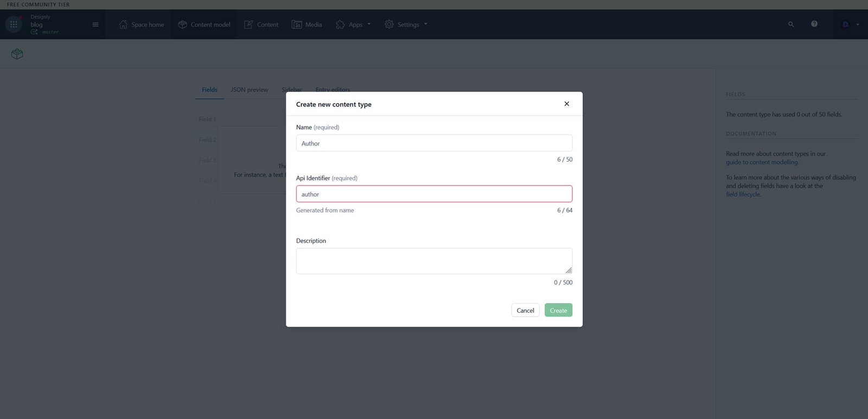Open the Content section
This screenshot has height=419, width=868.
coord(261,24)
